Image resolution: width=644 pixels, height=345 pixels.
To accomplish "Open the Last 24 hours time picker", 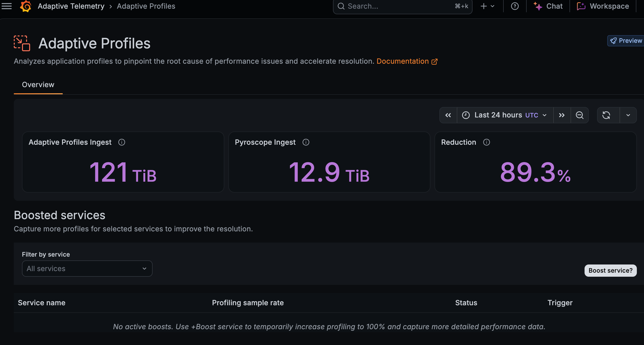I will point(505,115).
